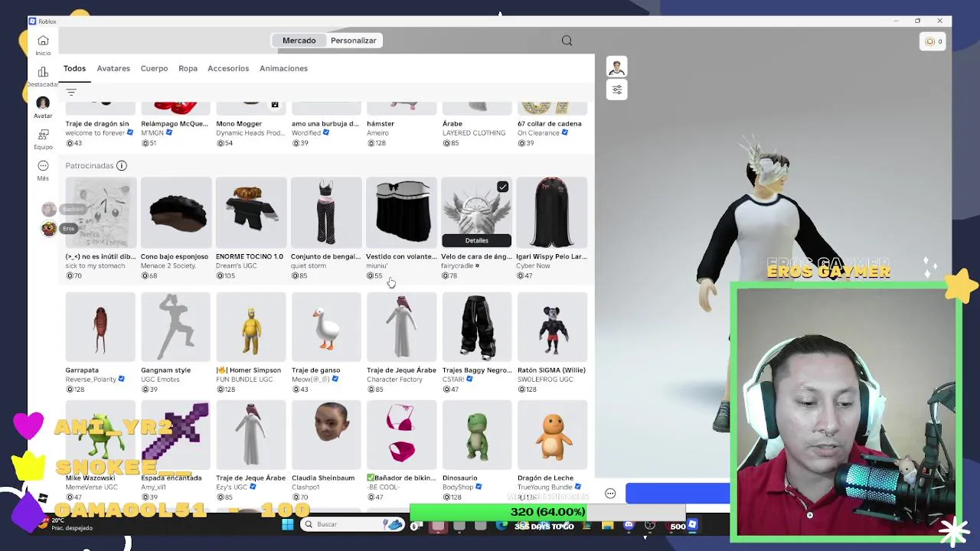Open the Ropa tab
The image size is (980, 551).
tap(188, 68)
